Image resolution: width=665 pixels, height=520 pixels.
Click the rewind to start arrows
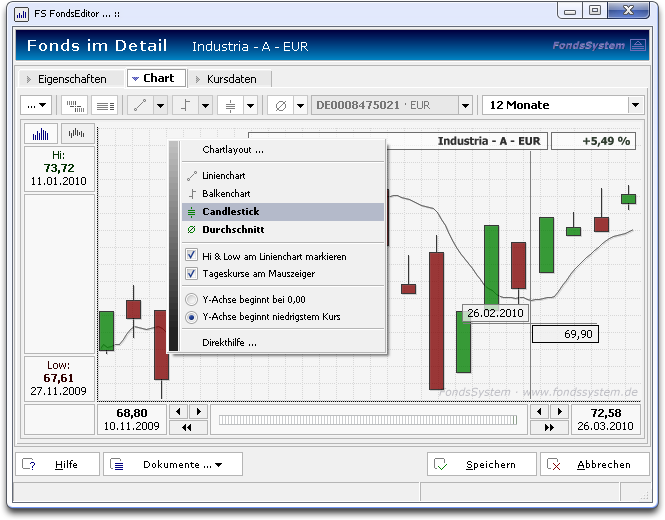pos(187,427)
